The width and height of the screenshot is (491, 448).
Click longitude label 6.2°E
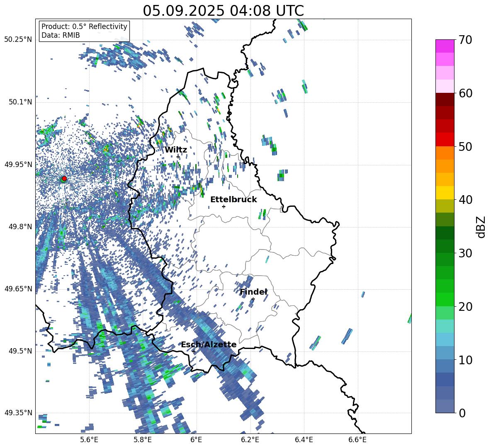[x=250, y=440]
